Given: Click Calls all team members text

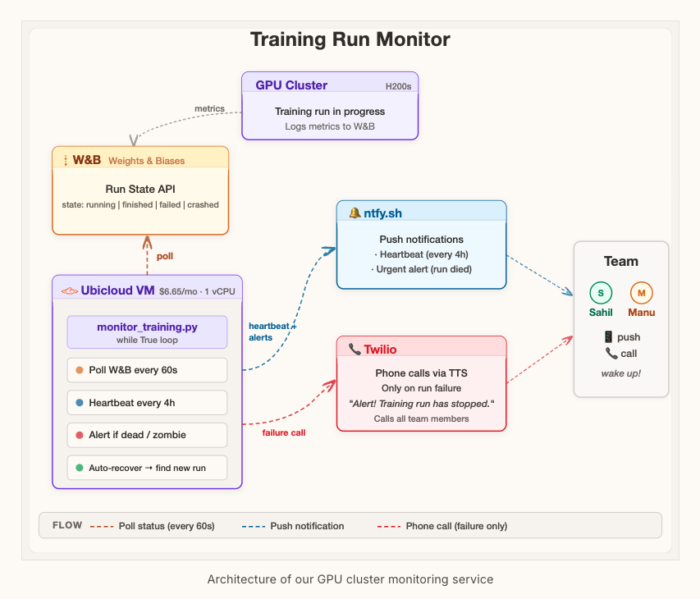Looking at the screenshot, I should (422, 418).
